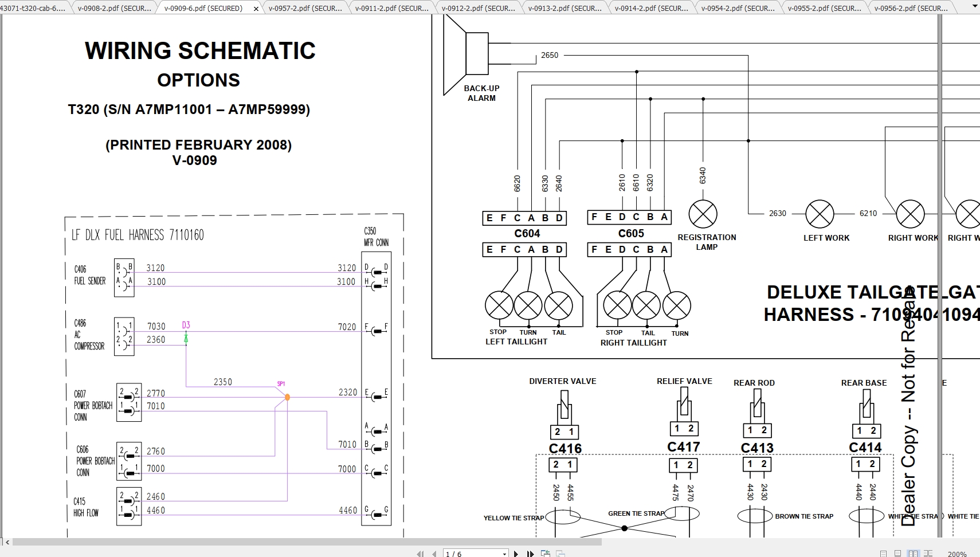Screen dimensions: 980x557
Task: Open the tab overflow dropdown at top right
Action: pyautogui.click(x=975, y=7)
